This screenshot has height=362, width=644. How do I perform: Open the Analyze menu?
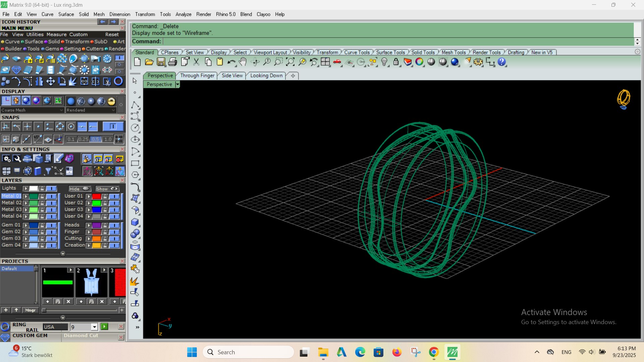point(183,14)
